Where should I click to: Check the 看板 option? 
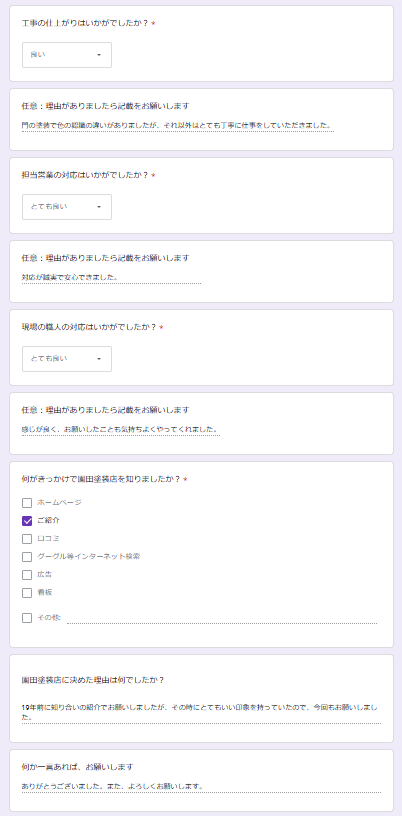[27, 593]
